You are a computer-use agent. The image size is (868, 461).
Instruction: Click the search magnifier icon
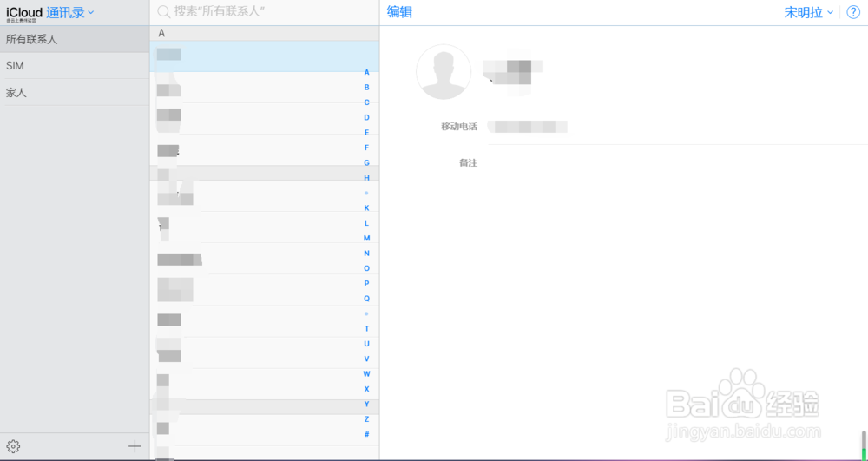[163, 12]
